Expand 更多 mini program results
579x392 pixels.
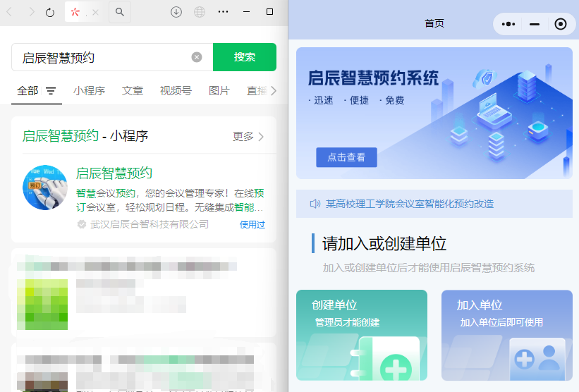248,136
